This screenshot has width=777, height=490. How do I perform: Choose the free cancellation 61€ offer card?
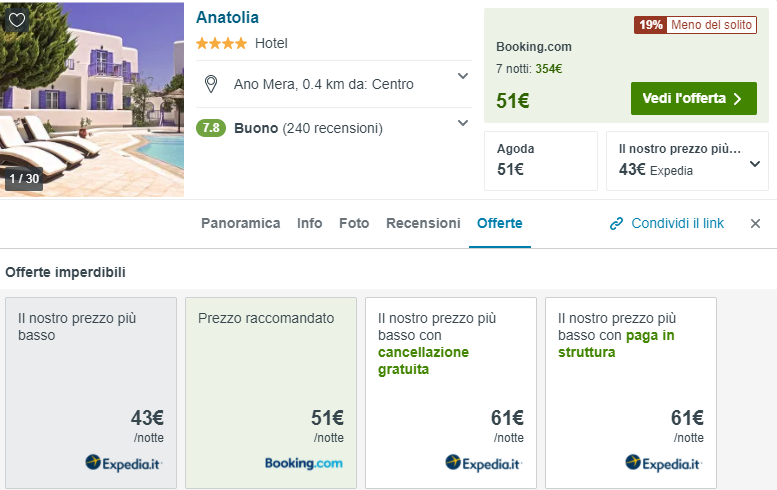point(450,393)
